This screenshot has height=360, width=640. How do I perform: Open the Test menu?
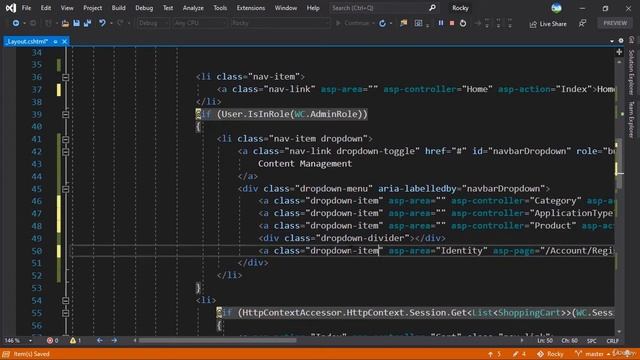(x=168, y=8)
